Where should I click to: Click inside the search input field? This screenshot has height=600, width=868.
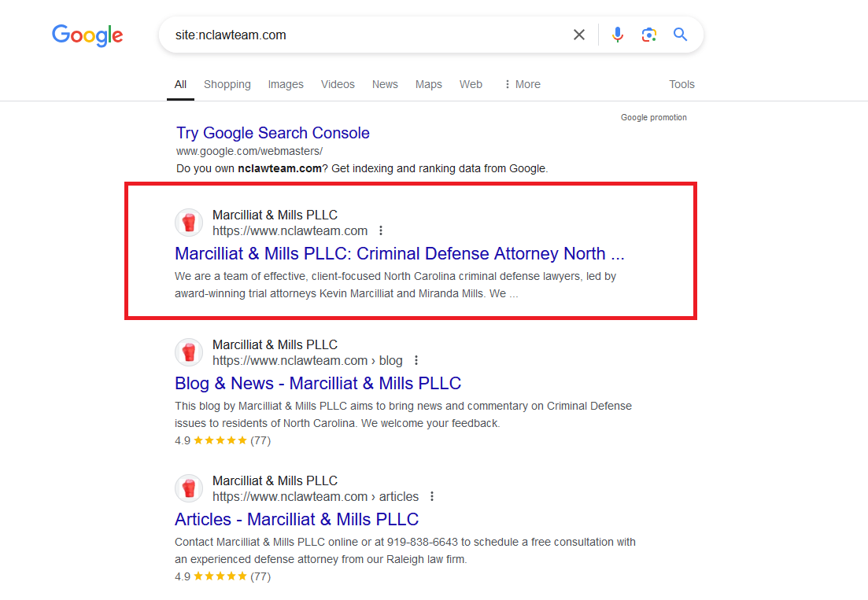point(354,34)
